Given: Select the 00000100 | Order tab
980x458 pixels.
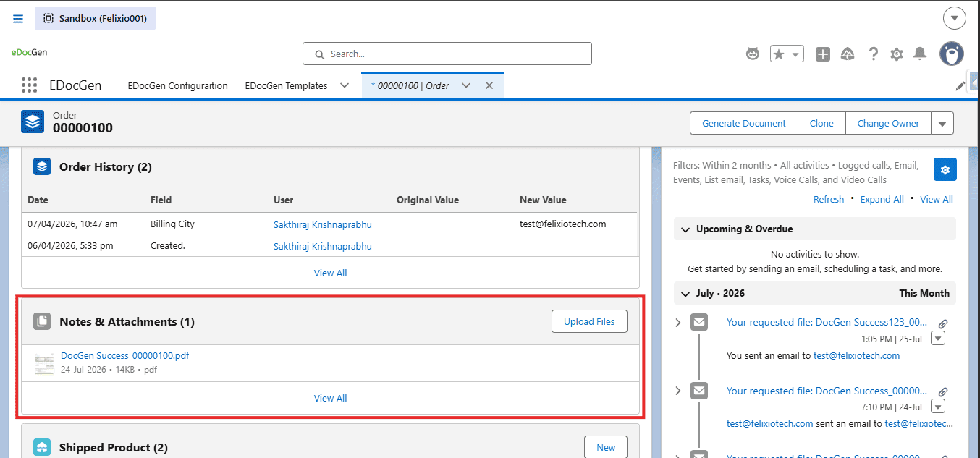Looking at the screenshot, I should pos(410,85).
